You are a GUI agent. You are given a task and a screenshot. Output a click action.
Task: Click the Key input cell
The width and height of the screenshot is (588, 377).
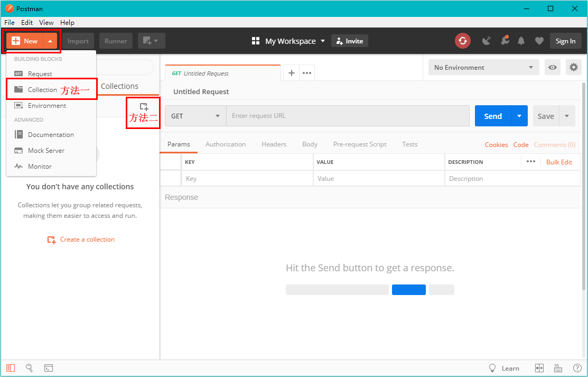coord(247,179)
